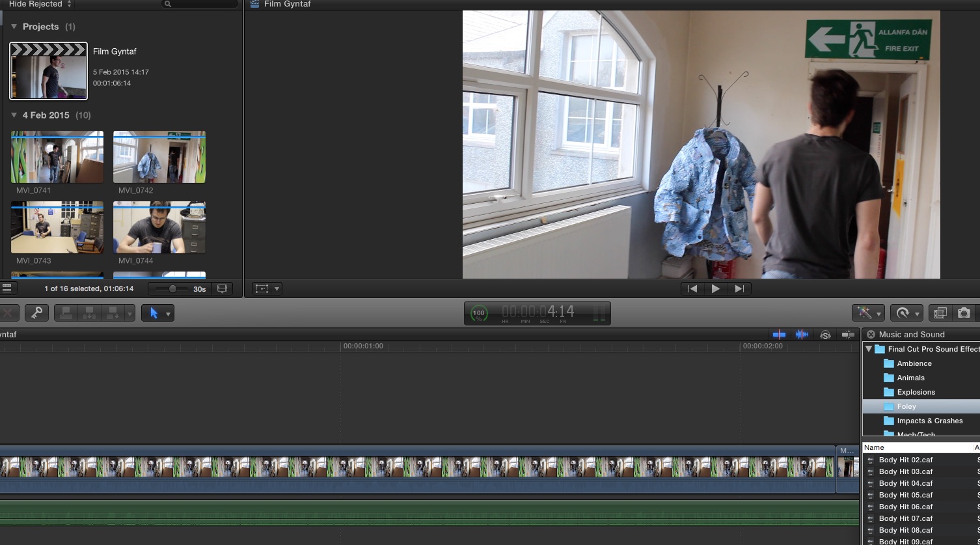980x545 pixels.
Task: Toggle audio skimming waveform button
Action: click(802, 335)
